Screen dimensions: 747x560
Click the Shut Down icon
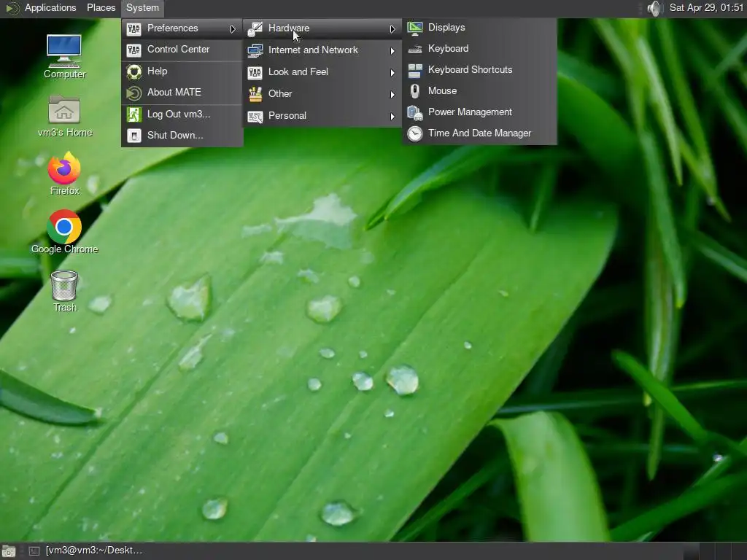(x=134, y=136)
